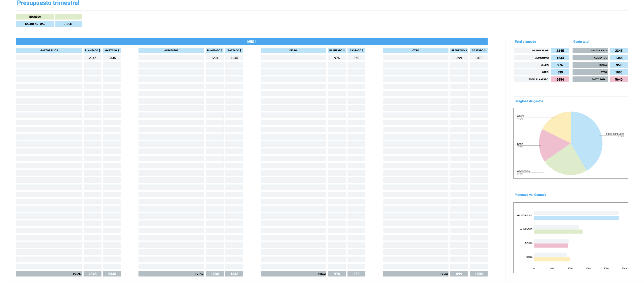This screenshot has width=644, height=283.
Task: Select planned value 2345 under Gastos Fijos
Action: [x=92, y=58]
